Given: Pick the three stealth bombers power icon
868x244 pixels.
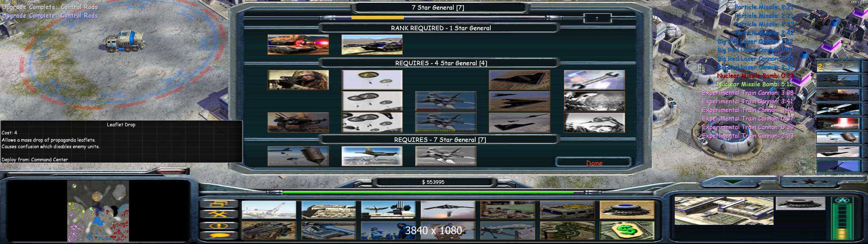Looking at the screenshot, I should pyautogui.click(x=519, y=122).
